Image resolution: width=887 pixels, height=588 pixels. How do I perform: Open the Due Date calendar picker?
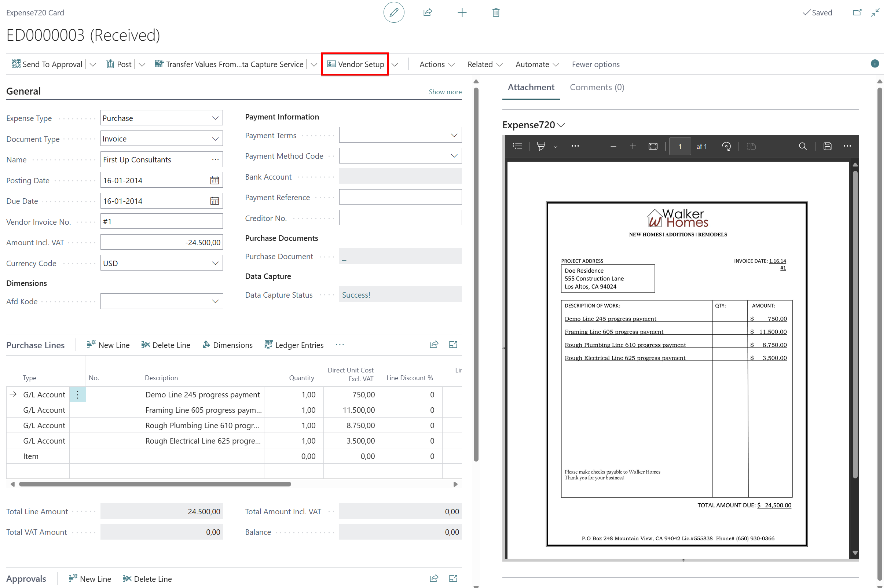coord(215,201)
